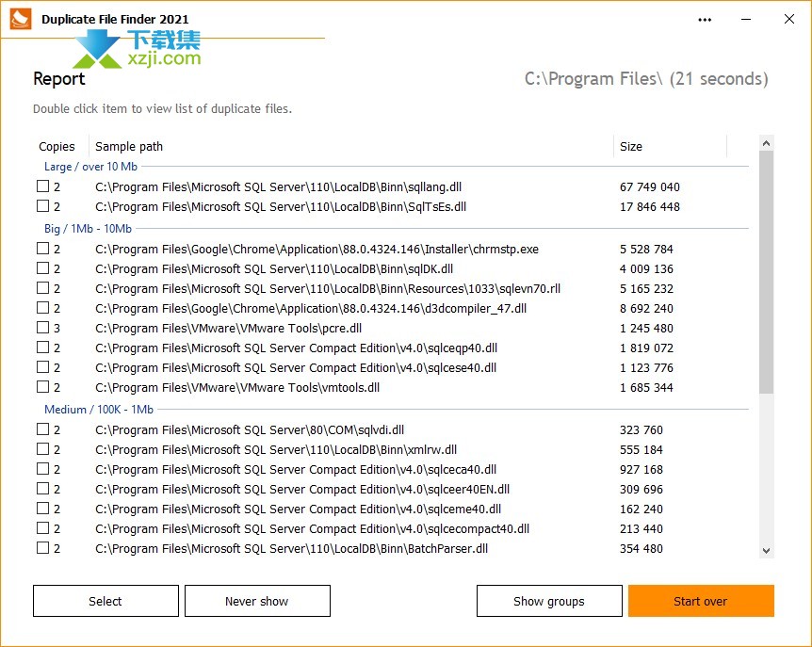
Task: Click size value 17 846 448
Action: pos(649,206)
